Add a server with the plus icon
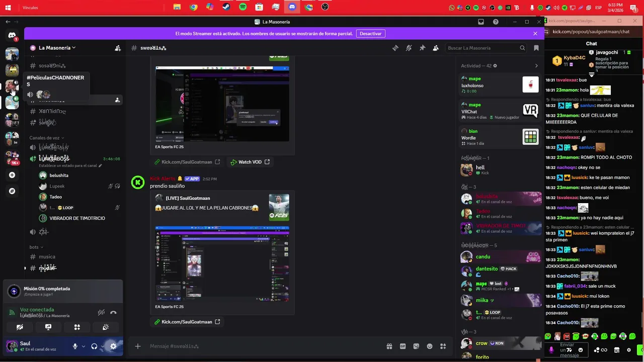 12,175
